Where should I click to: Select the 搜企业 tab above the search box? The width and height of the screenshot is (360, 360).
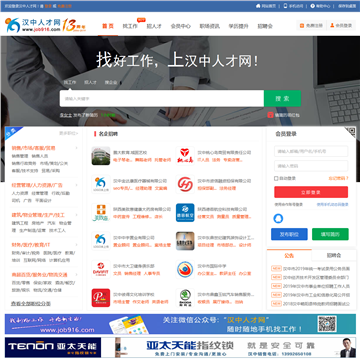point(111,82)
